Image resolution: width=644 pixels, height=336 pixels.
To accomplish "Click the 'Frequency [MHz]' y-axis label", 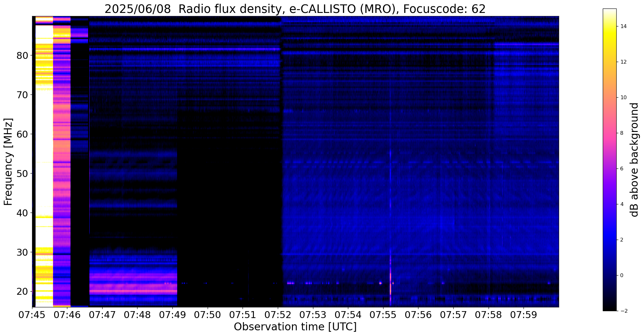I will [x=8, y=162].
